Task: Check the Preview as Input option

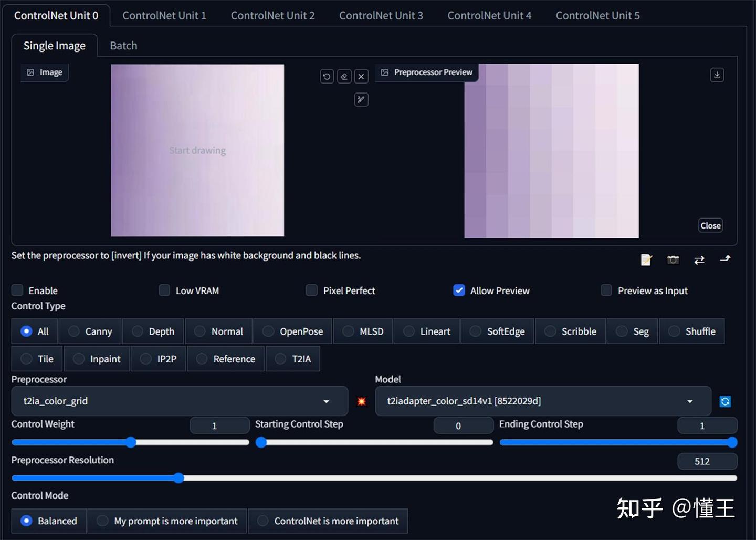Action: click(606, 290)
